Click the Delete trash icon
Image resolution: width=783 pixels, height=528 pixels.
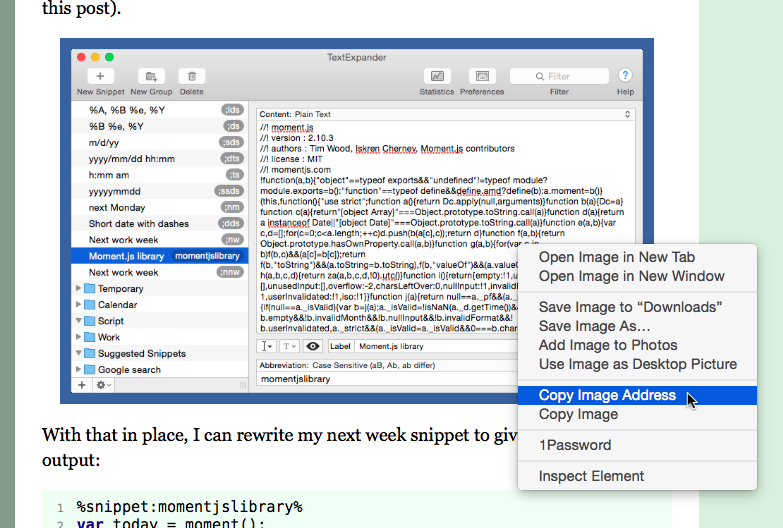point(192,76)
